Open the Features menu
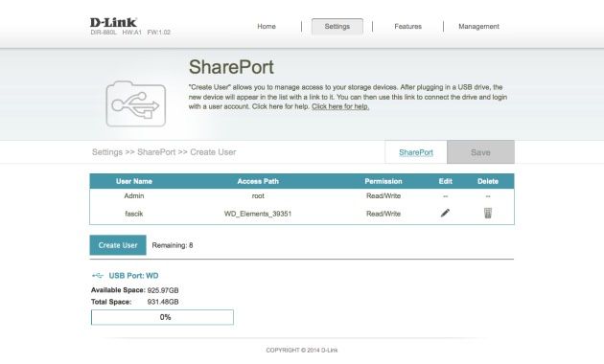Image resolution: width=604 pixels, height=364 pixels. pyautogui.click(x=407, y=27)
